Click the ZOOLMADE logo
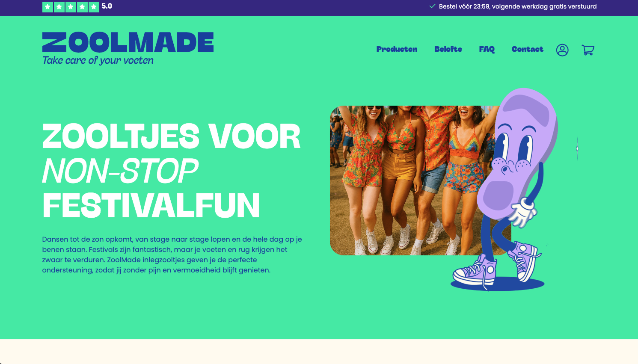638x364 pixels. [x=128, y=42]
